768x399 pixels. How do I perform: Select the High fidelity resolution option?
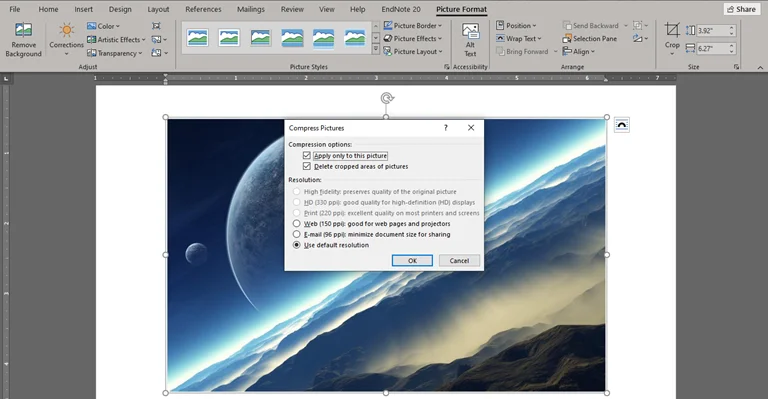pyautogui.click(x=296, y=192)
